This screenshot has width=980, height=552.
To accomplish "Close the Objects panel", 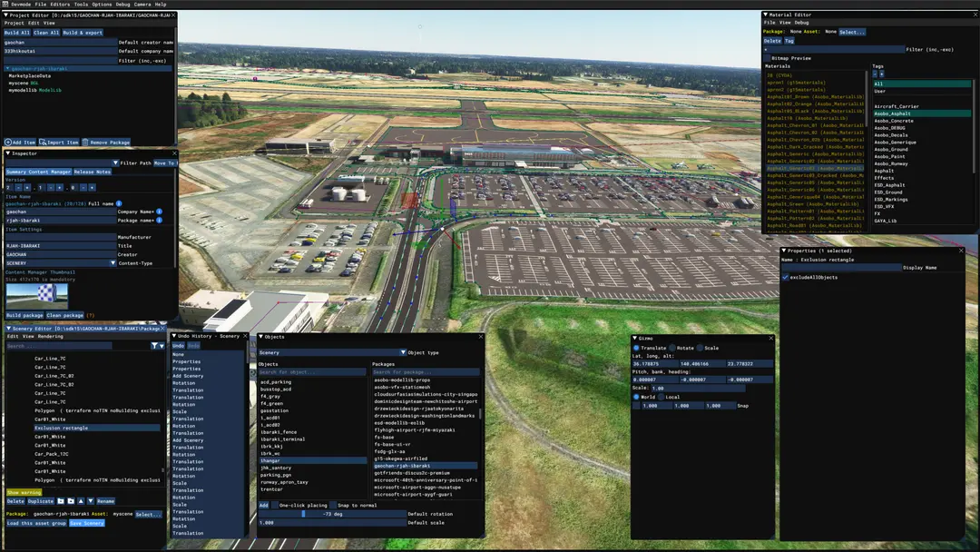I will click(x=481, y=336).
